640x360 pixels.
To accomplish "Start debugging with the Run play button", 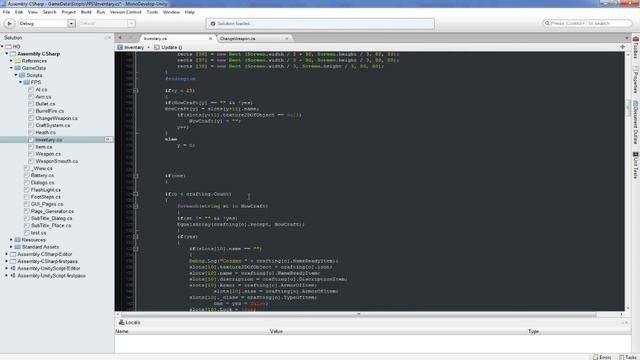I will click(9, 24).
